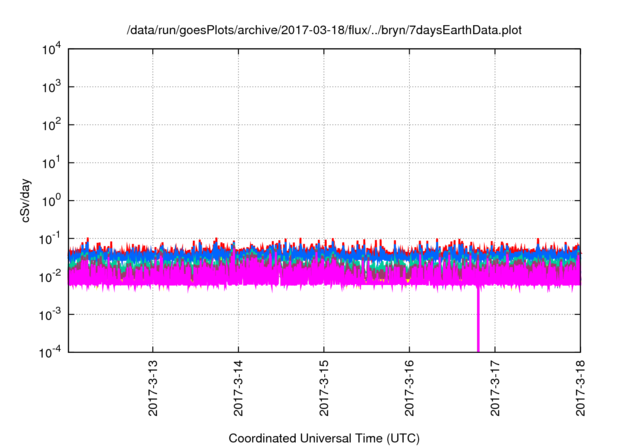640x448 pixels.
Task: Click the Coordinated Universal Time axis label
Action: 324,438
